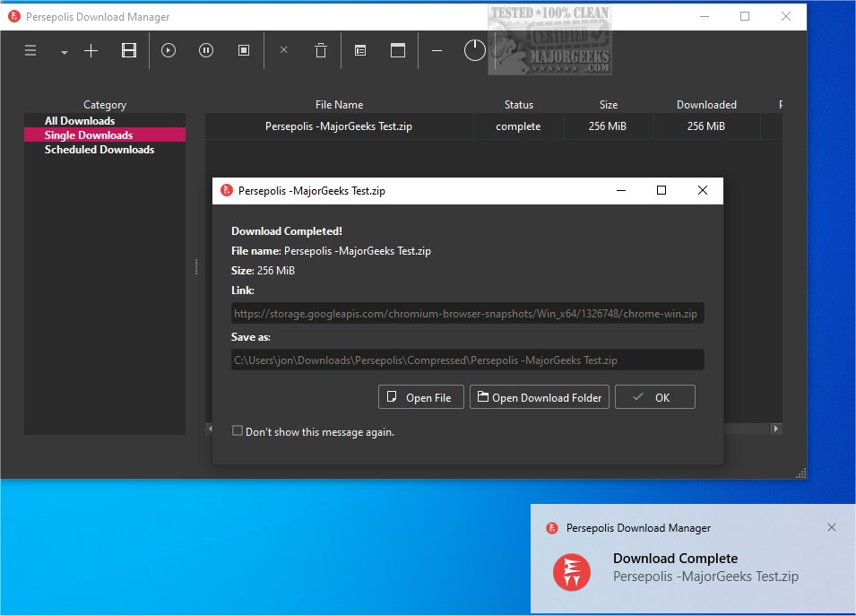Click the Stop download icon
This screenshot has width=856, height=616.
(243, 50)
